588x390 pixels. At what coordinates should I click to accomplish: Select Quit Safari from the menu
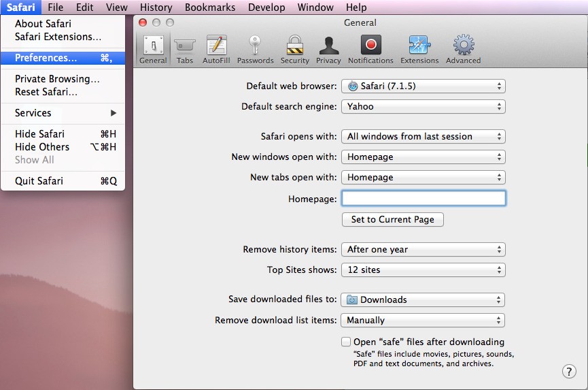coord(63,181)
